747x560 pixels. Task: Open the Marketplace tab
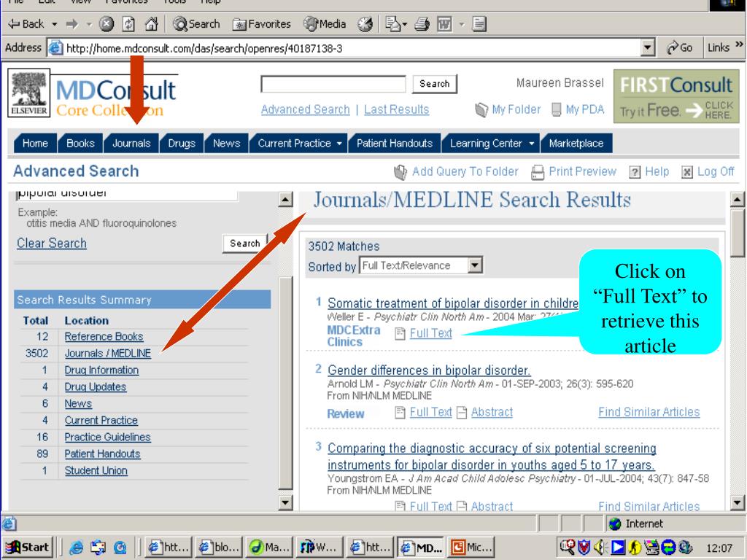[x=576, y=144]
